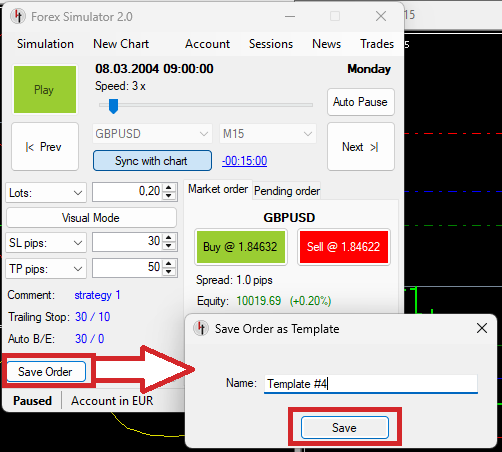This screenshot has width=502, height=452.
Task: Decrease TP pips with the down arrow
Action: click(169, 272)
